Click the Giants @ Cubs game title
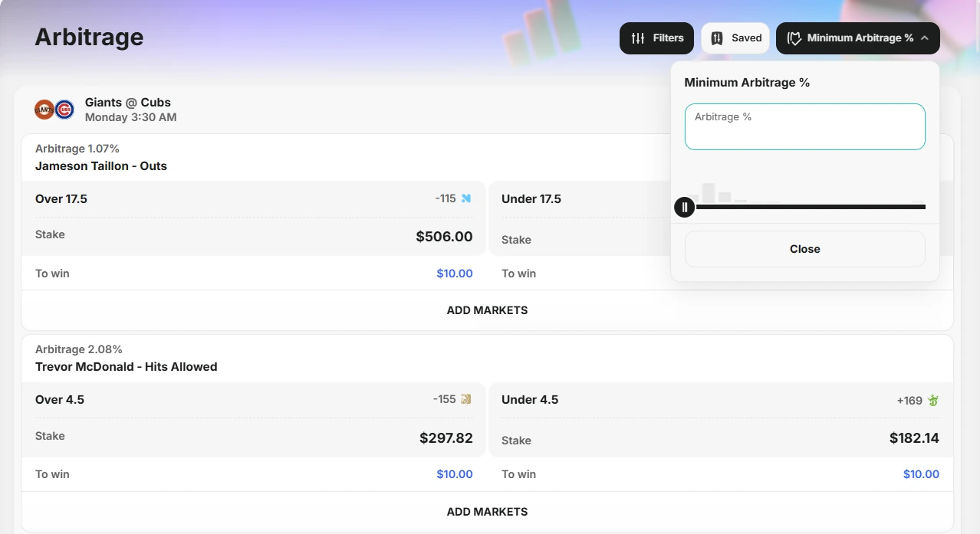This screenshot has width=980, height=534. tap(128, 102)
